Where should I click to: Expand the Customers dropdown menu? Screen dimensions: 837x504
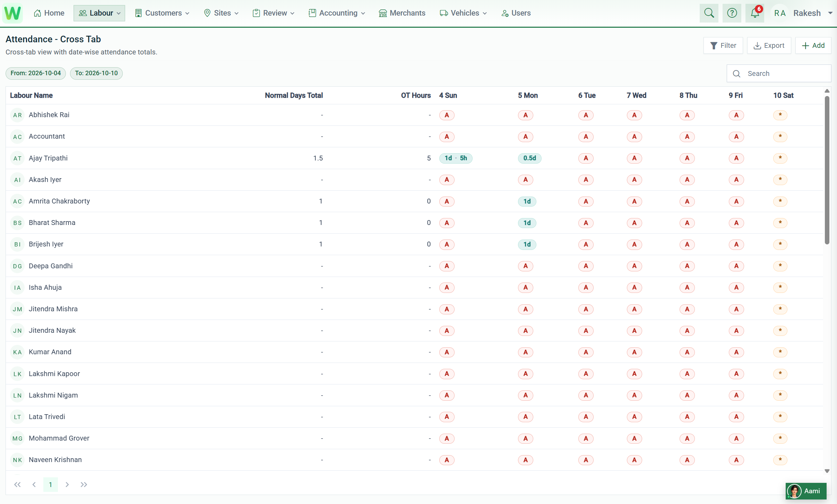pos(162,13)
